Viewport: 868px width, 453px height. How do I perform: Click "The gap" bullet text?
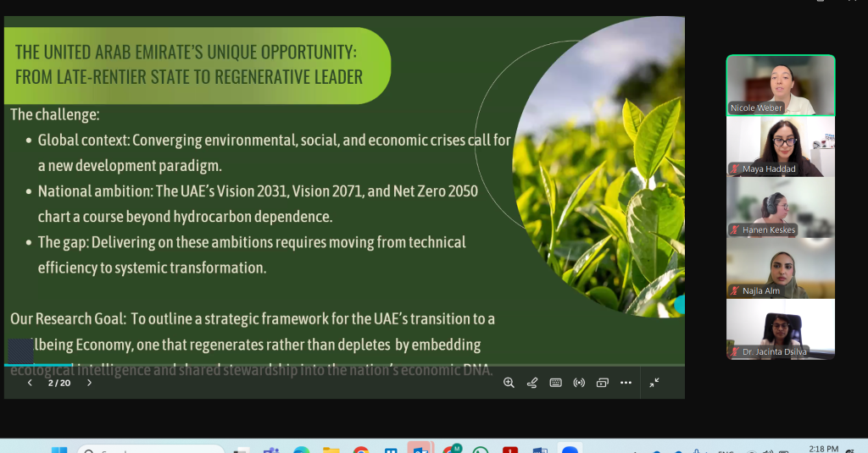[x=252, y=254]
